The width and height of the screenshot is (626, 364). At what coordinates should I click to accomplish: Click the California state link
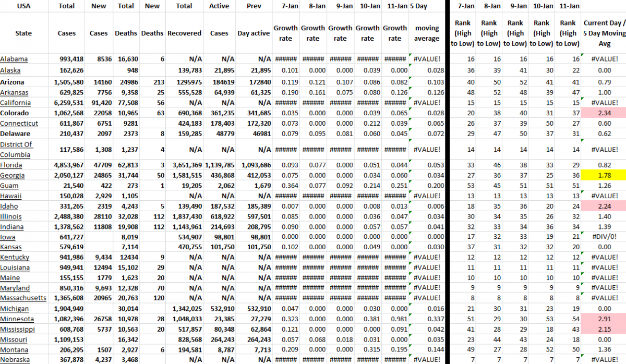click(16, 103)
